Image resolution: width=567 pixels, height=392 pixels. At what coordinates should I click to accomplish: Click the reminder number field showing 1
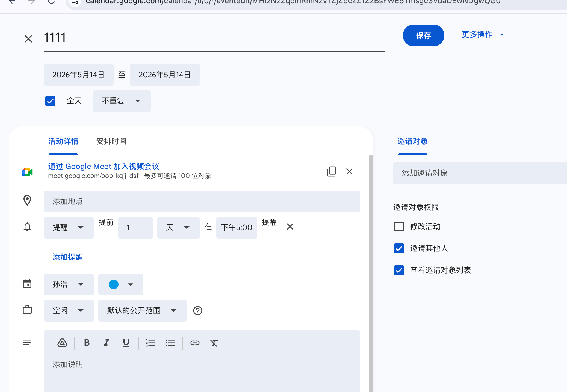click(135, 228)
